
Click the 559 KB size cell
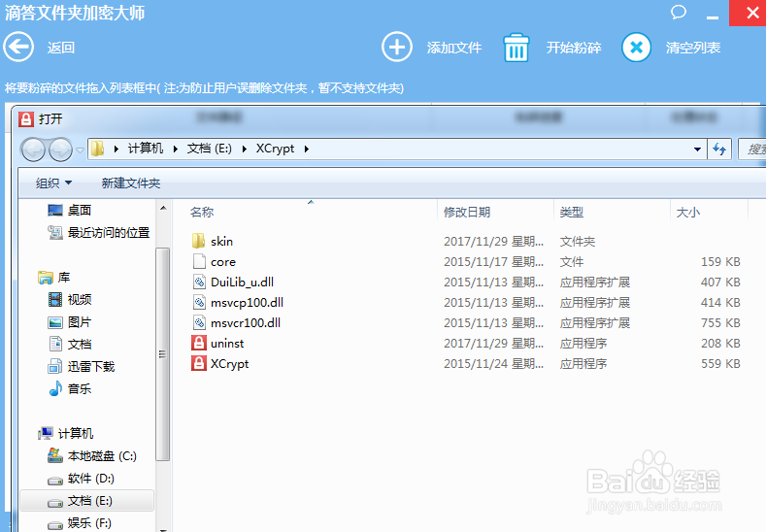[720, 364]
